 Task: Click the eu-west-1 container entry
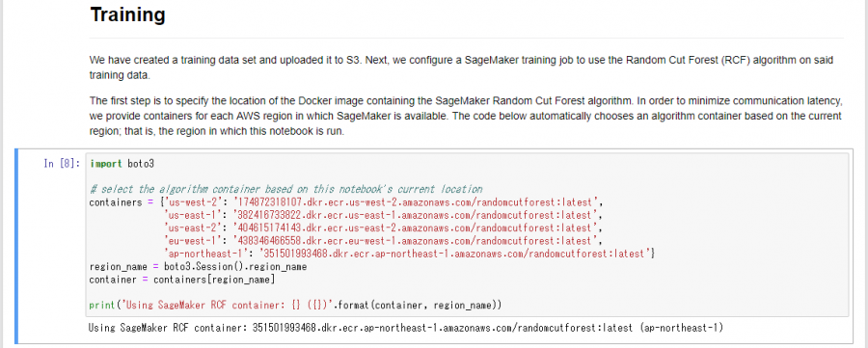(x=383, y=241)
